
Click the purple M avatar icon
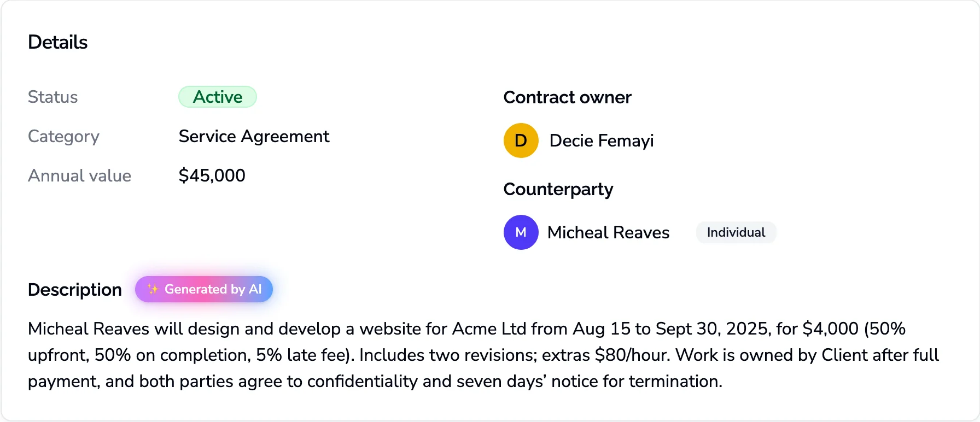click(521, 232)
